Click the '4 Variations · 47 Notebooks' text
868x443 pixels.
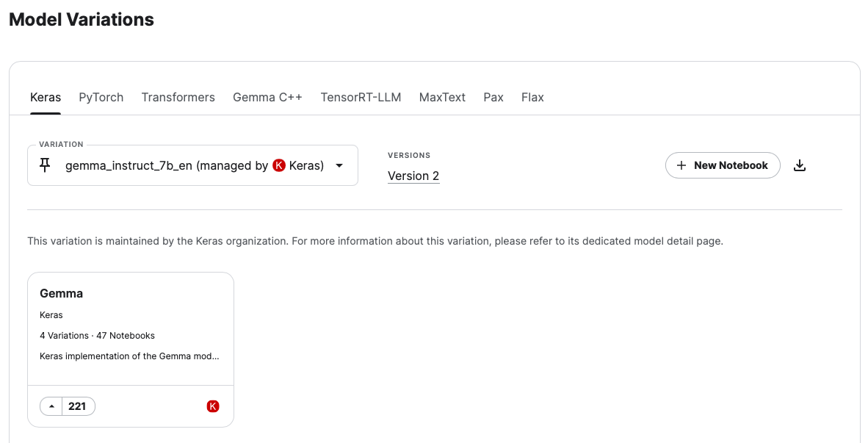pyautogui.click(x=98, y=336)
